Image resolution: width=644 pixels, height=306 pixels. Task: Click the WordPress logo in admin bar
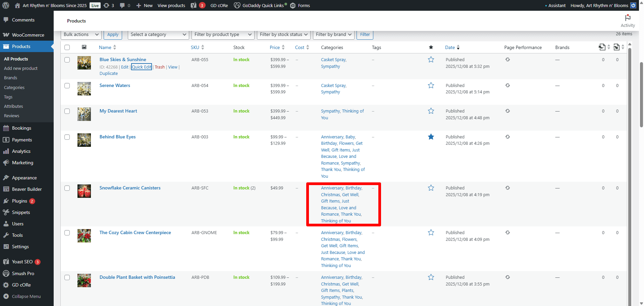click(6, 5)
